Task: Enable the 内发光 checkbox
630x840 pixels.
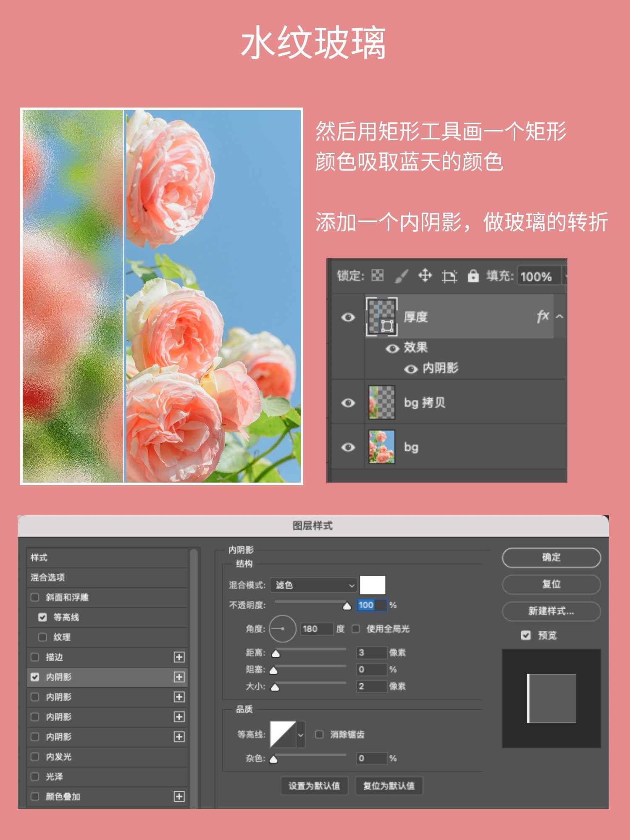Action: point(35,757)
